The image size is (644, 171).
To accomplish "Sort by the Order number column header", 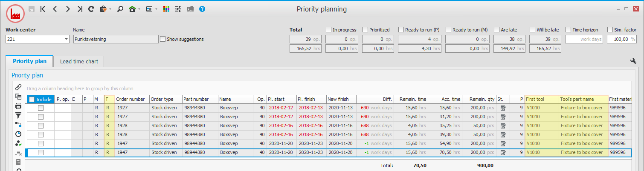I will (131, 100).
